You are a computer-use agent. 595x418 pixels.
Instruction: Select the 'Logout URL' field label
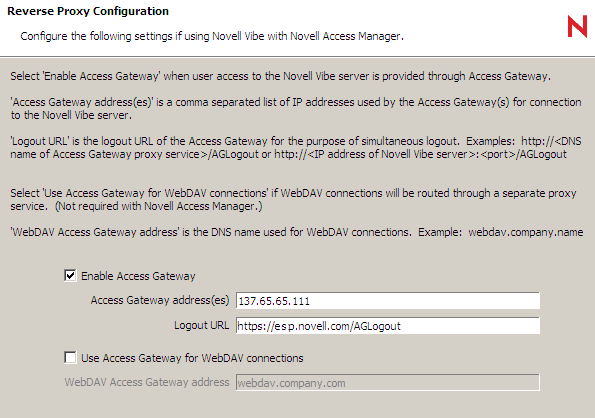pos(201,325)
